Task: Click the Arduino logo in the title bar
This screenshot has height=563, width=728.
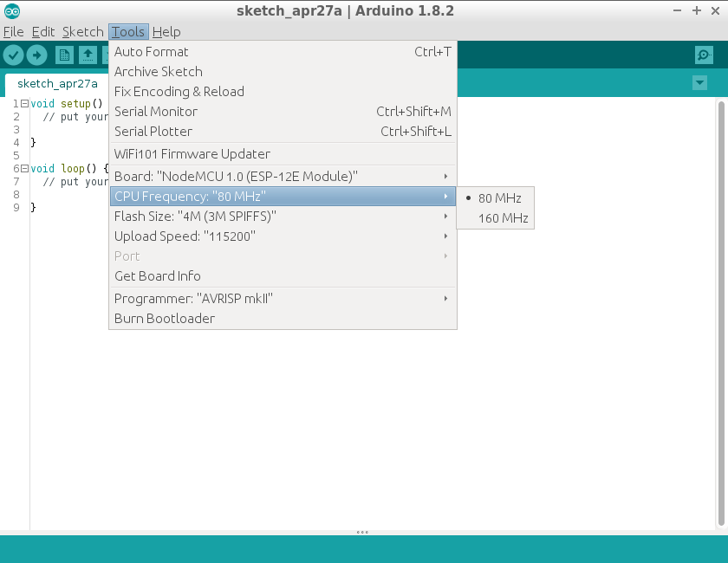Action: click(12, 11)
